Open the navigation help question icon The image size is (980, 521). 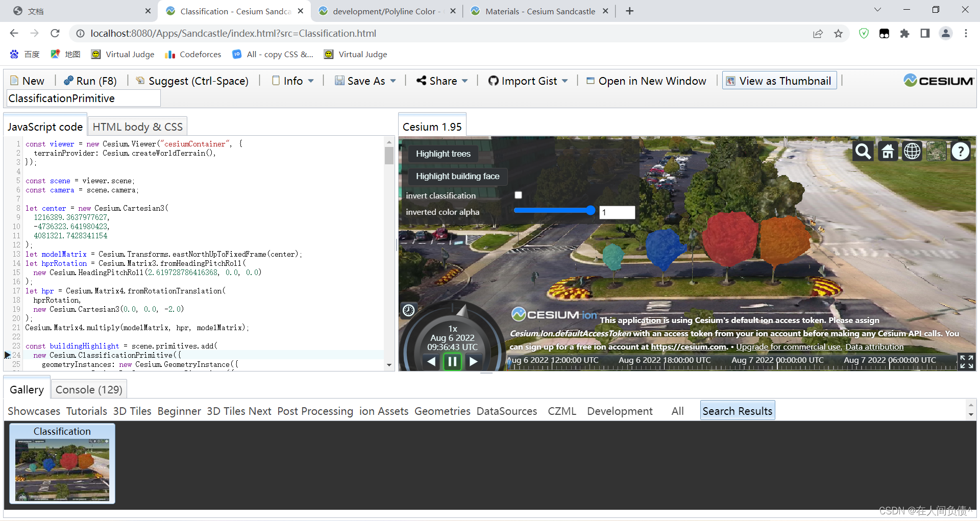pos(961,152)
